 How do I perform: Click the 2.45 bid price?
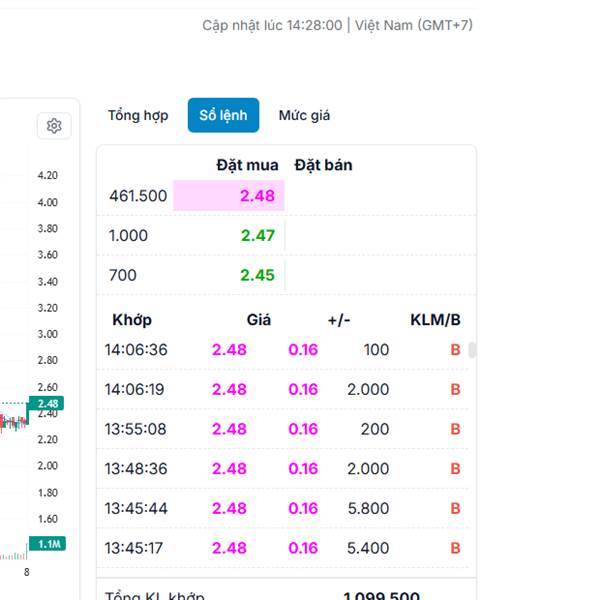point(257,275)
